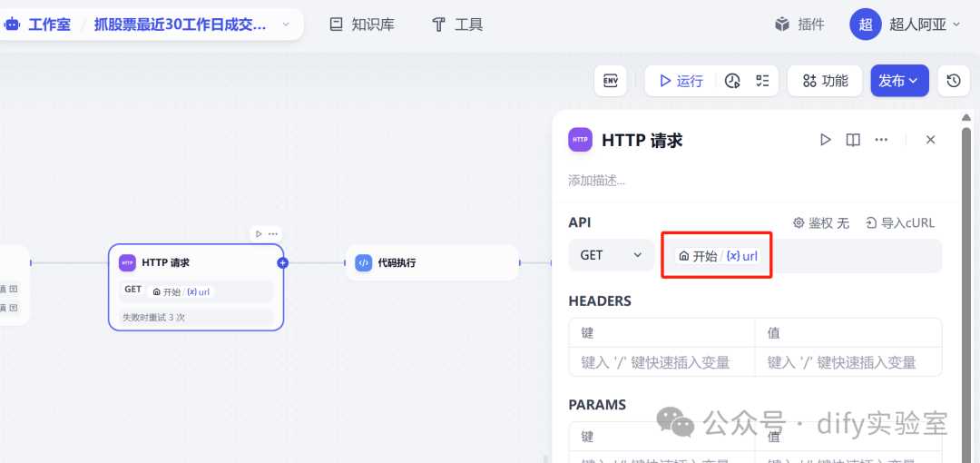980x463 pixels.
Task: Open the ENV environment variables button
Action: click(x=610, y=81)
